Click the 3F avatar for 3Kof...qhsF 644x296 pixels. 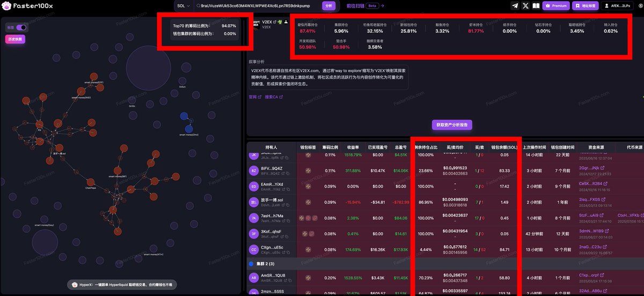pos(253,234)
